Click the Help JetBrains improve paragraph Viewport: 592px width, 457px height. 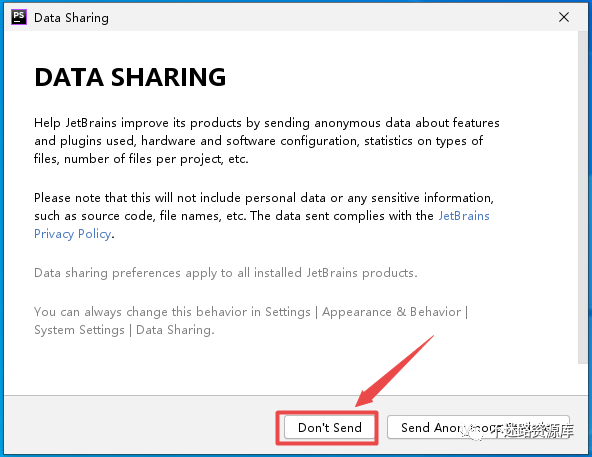267,141
